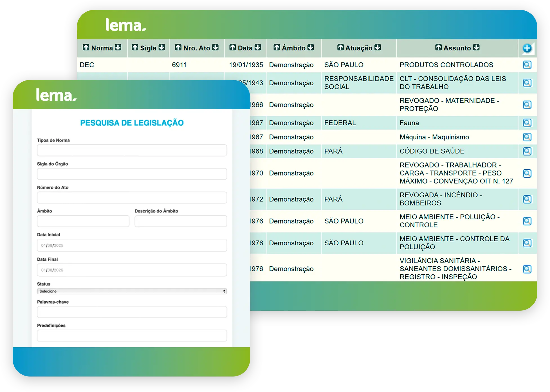Image resolution: width=550 pixels, height=392 pixels.
Task: Sort Atuação column ascending
Action: coord(340,47)
